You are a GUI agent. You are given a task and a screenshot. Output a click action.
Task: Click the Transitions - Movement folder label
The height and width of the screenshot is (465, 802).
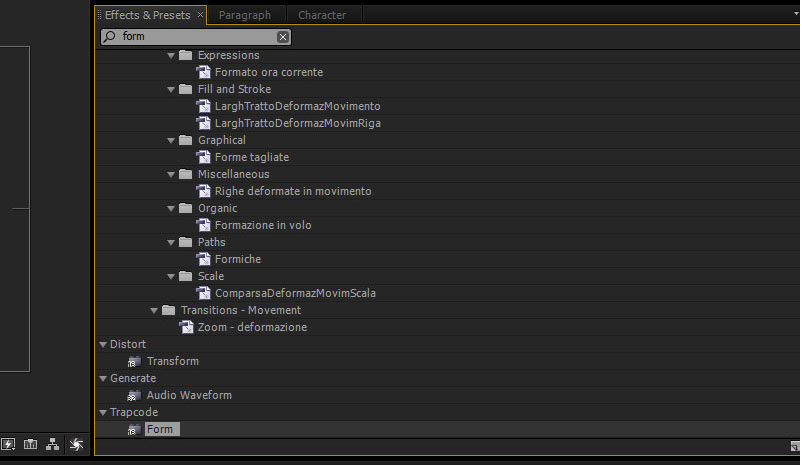pos(241,311)
